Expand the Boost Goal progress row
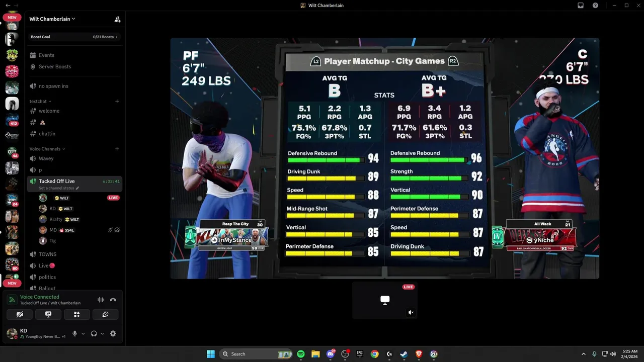This screenshot has width=644, height=362. [x=74, y=37]
